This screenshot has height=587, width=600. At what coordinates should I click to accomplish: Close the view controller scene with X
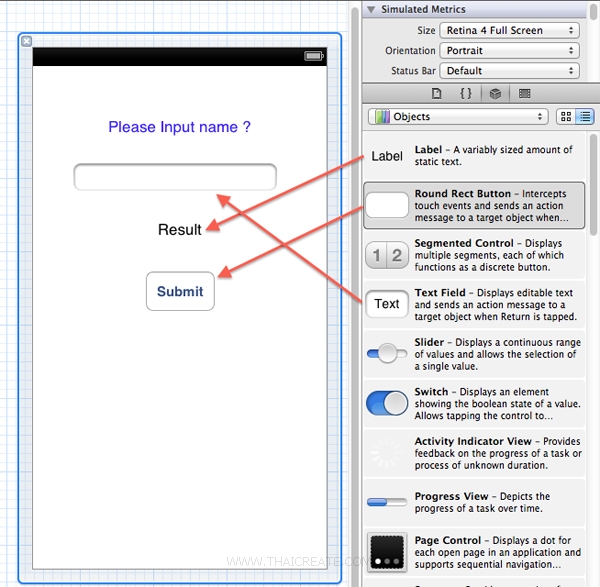click(26, 41)
